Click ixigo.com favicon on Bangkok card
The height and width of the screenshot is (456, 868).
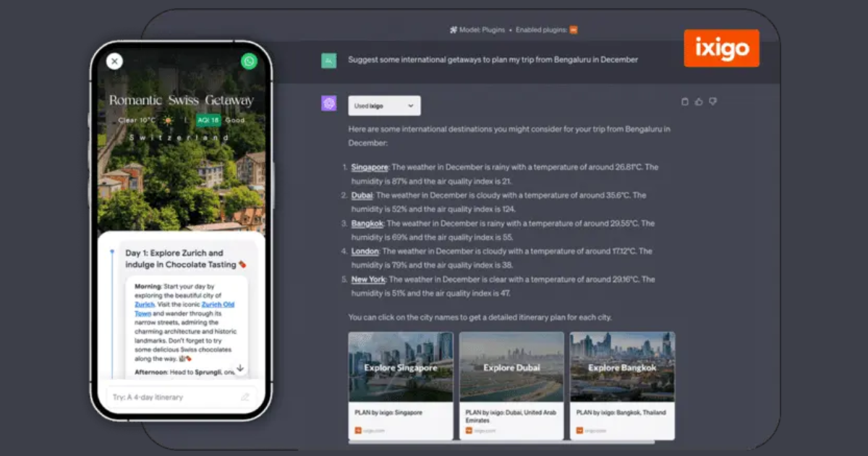tap(579, 431)
